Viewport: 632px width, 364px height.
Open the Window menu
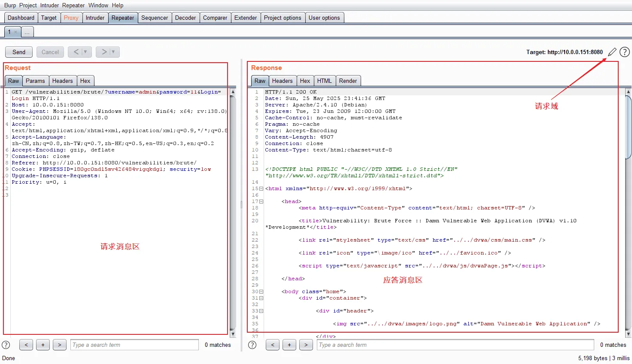click(x=98, y=5)
